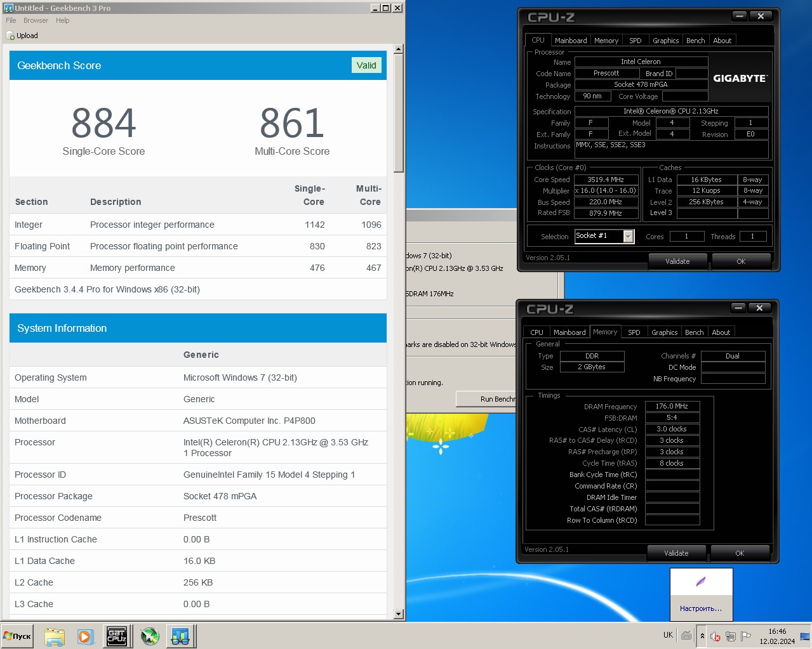Viewport: 812px width, 649px height.
Task: Click the Настроить… link in tray popup
Action: pos(701,608)
